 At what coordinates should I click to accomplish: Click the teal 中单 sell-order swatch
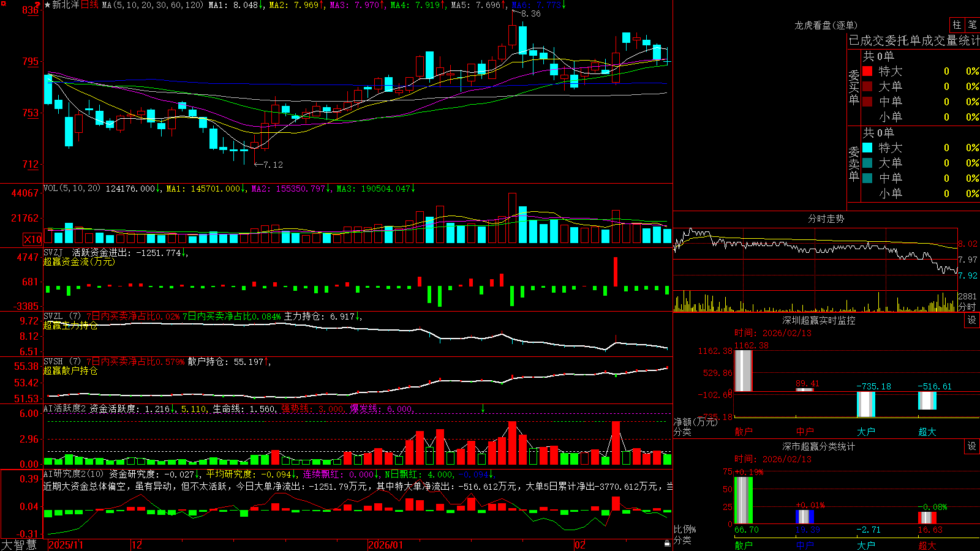tap(867, 178)
